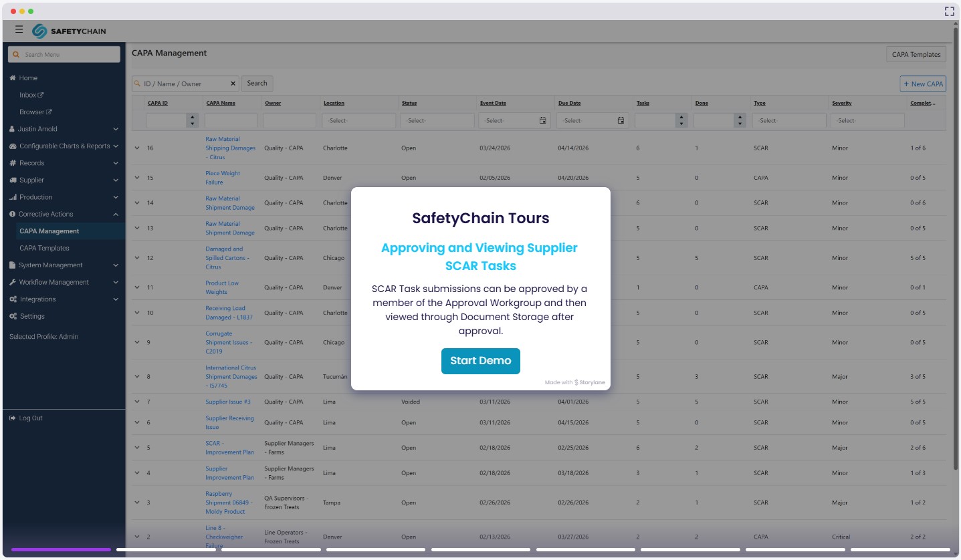Expand Records sidebar section

tap(64, 163)
